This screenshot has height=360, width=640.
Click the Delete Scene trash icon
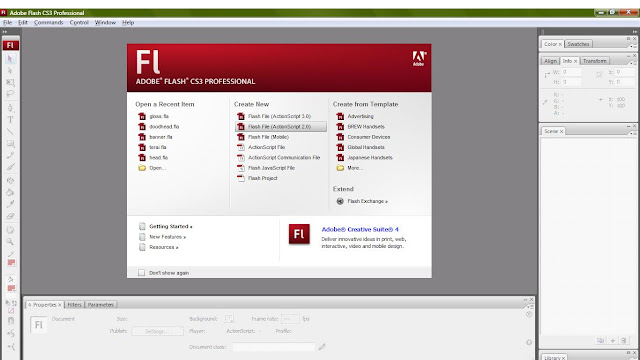pyautogui.click(x=624, y=340)
